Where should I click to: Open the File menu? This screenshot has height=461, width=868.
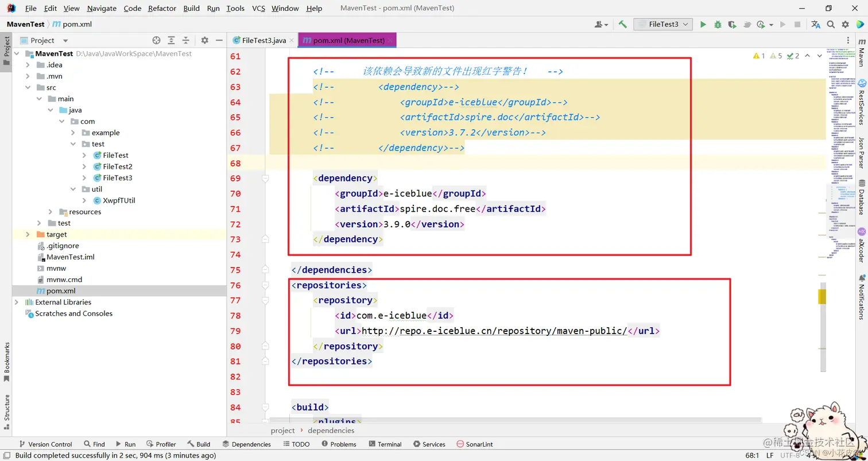tap(31, 8)
